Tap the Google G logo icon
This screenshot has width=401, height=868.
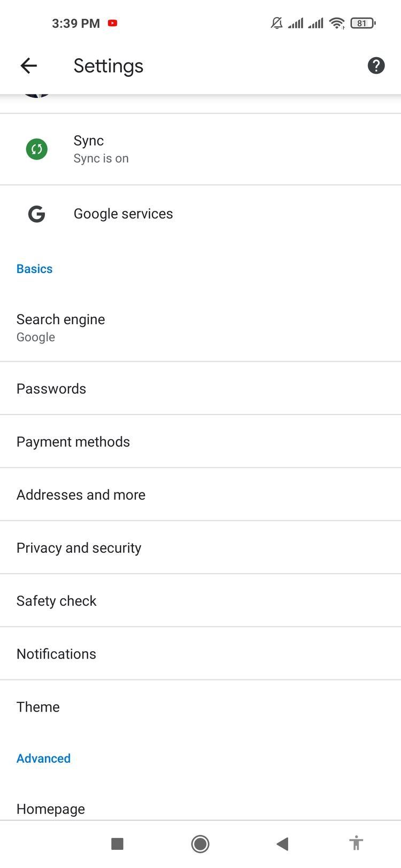click(x=36, y=214)
